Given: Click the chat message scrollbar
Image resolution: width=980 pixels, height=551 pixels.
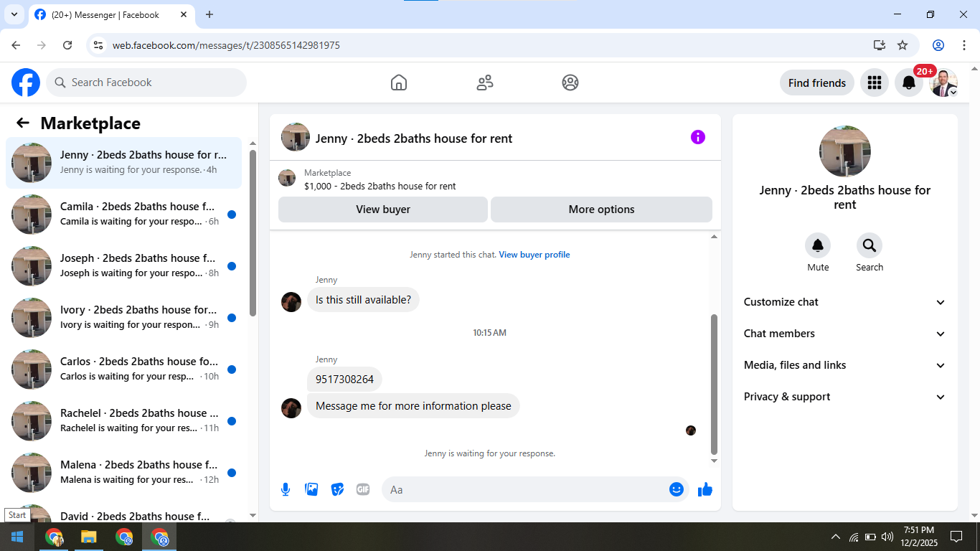Looking at the screenshot, I should tap(714, 384).
